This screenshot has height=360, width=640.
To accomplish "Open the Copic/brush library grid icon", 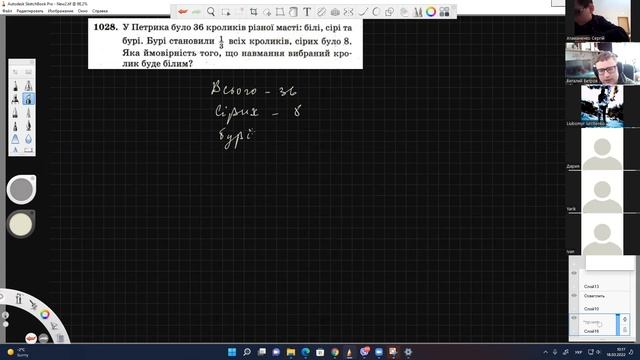I will click(444, 12).
